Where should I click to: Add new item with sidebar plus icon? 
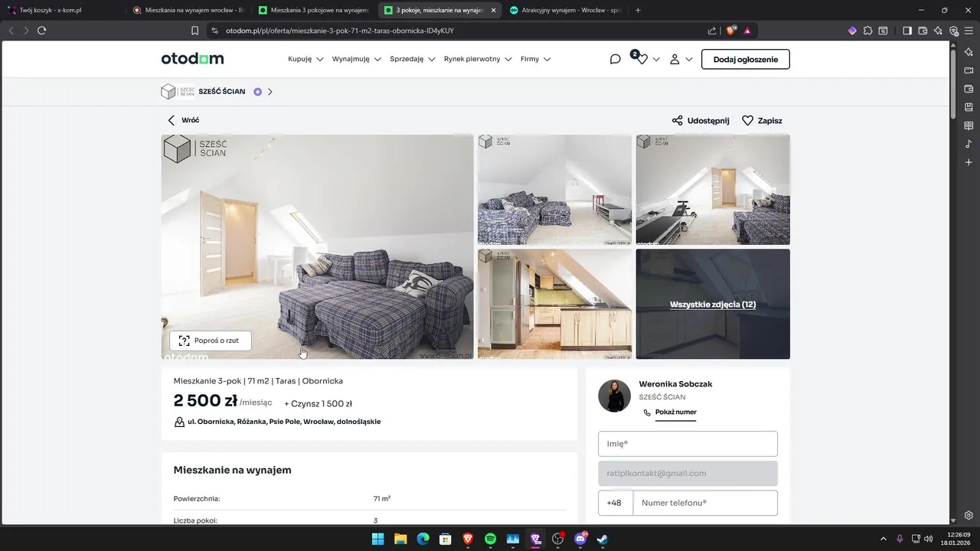[969, 162]
